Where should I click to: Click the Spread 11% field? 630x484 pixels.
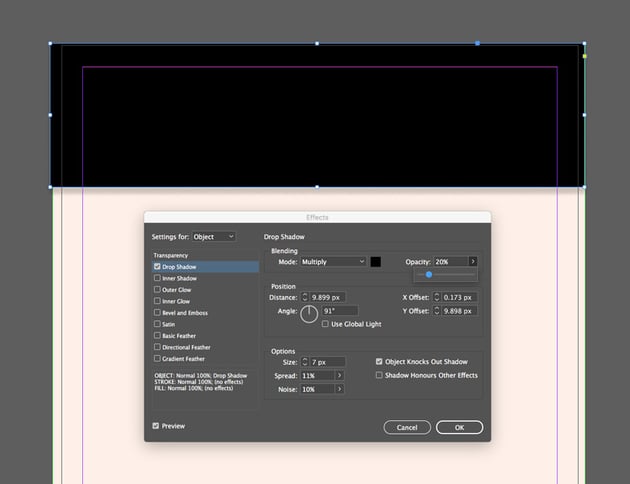[x=317, y=376]
